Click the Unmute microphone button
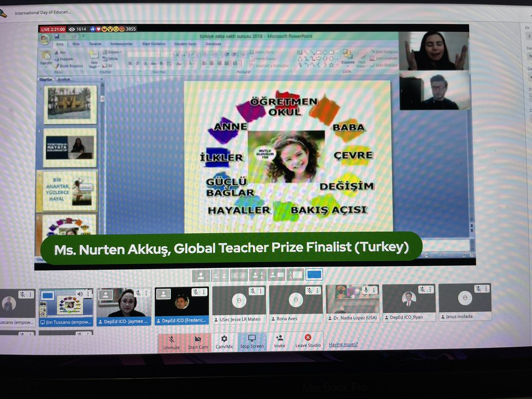Viewport: 532px width, 399px height. tap(172, 342)
